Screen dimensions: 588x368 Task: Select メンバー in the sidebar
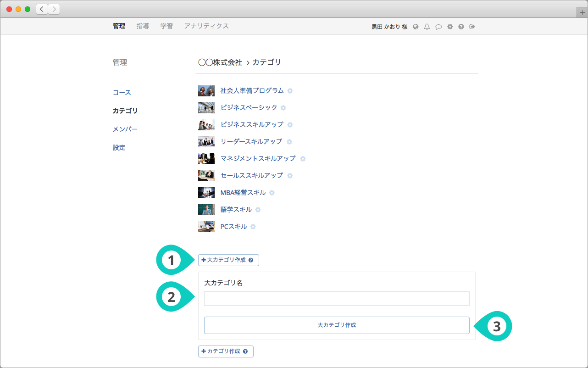125,129
